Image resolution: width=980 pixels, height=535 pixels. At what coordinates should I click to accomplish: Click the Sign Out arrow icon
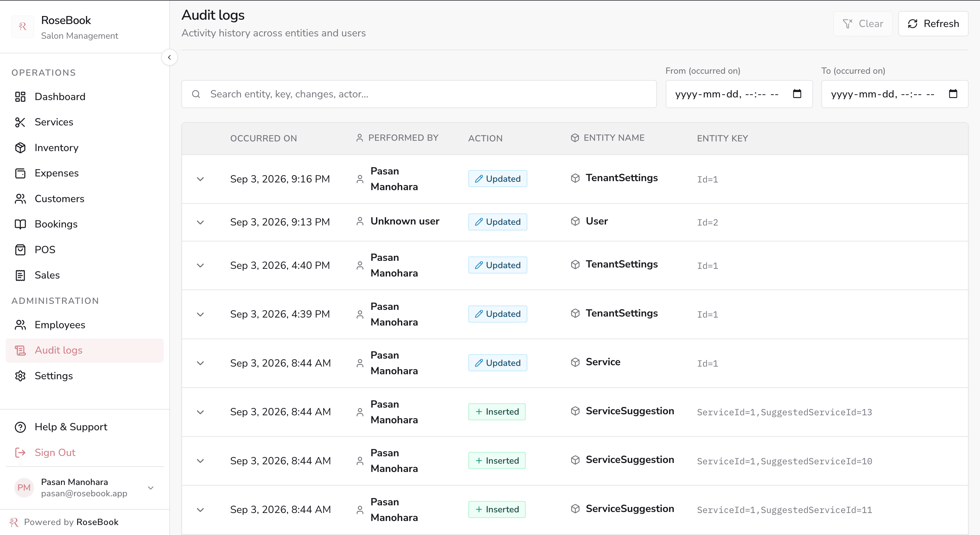pos(20,453)
